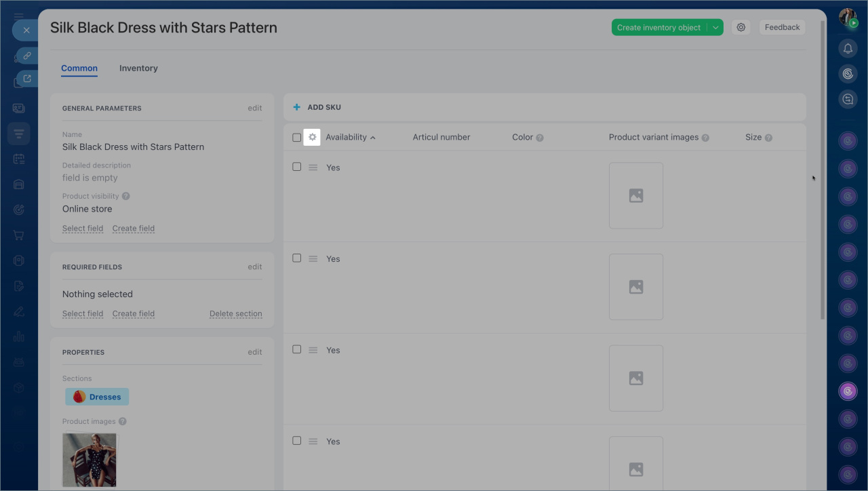
Task: Toggle the select-all SKU checkbox
Action: (296, 138)
